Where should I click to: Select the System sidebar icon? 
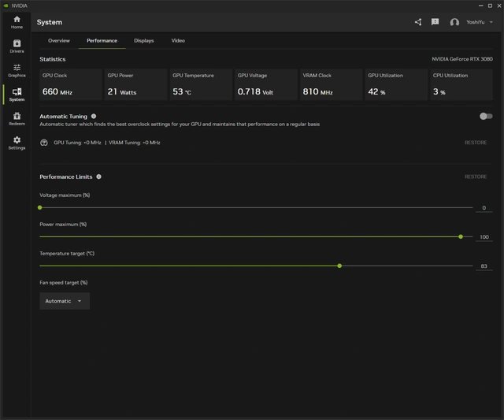point(17,95)
